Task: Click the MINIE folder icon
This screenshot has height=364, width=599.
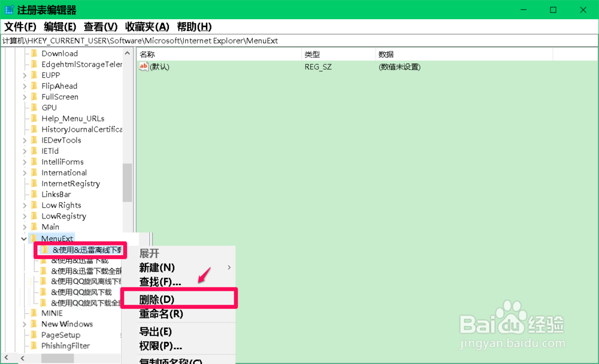Action: point(34,313)
